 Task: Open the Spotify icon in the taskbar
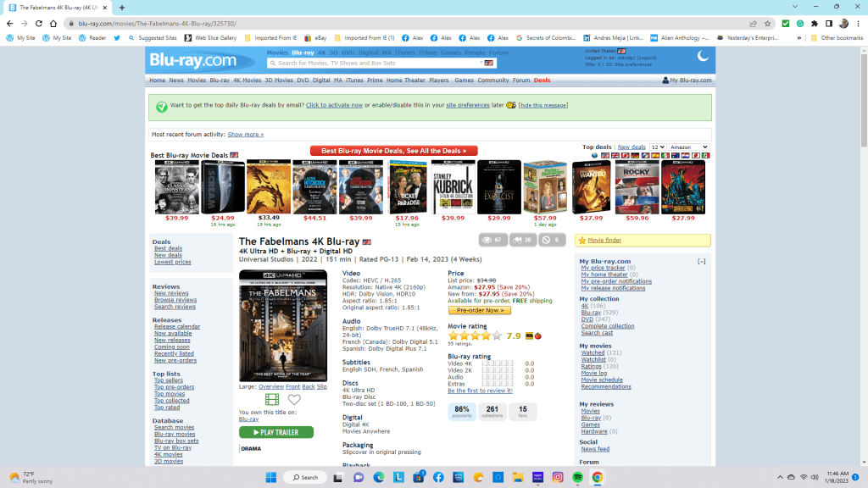point(577,477)
